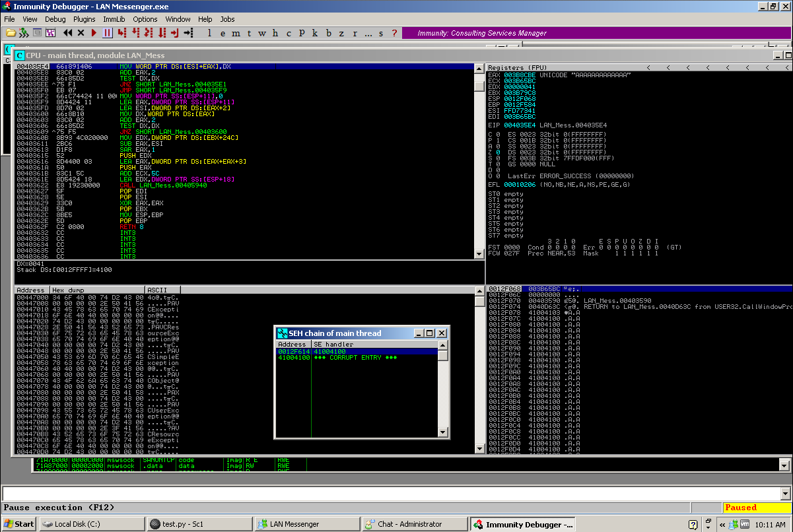Viewport: 793px width, 532px height.
Task: Click the Pause execution icon
Action: tap(108, 32)
